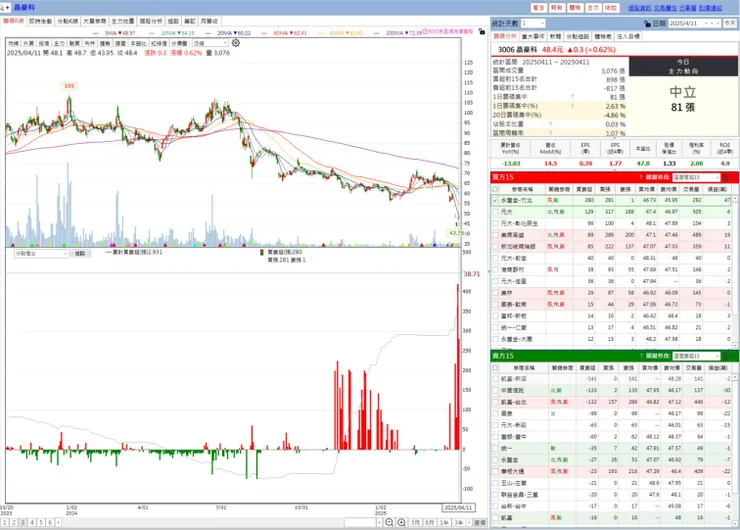Check the 中國信託 checkbox in 賣方15

click(495, 390)
